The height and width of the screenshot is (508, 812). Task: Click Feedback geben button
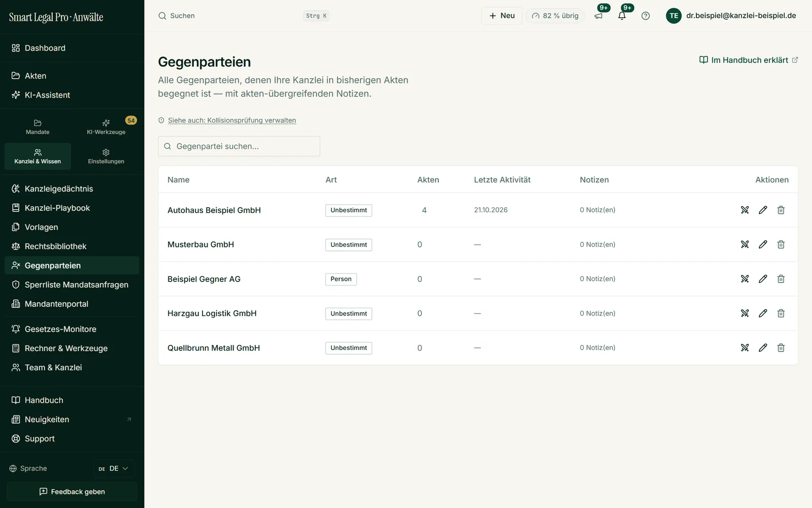(x=72, y=492)
